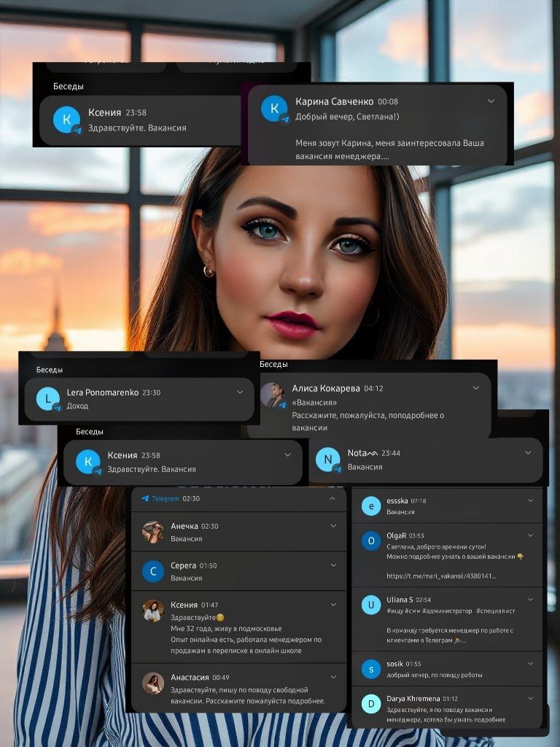Tap 'Светлана, доброго времени суток!' text
The width and height of the screenshot is (560, 747).
tap(436, 547)
